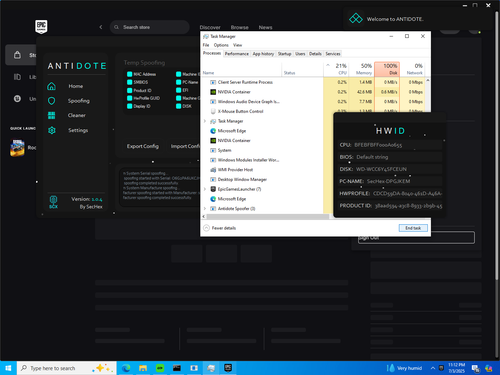This screenshot has width=500, height=375.
Task: Open the Store bag icon in Epic launcher
Action: pyautogui.click(x=17, y=55)
